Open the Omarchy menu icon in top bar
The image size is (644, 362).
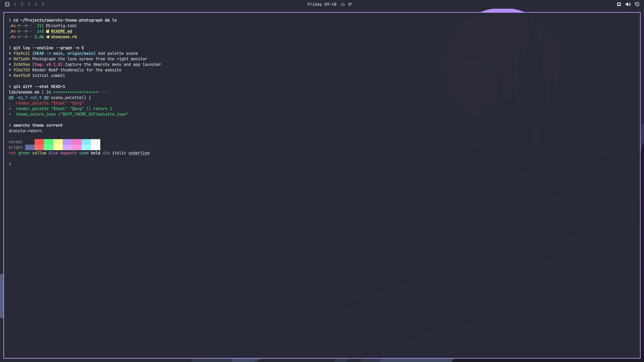coord(7,4)
